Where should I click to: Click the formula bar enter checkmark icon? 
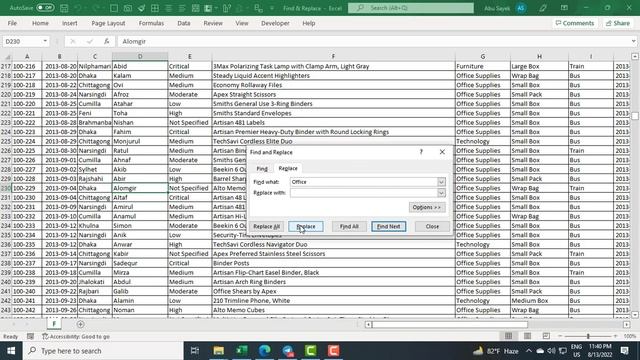(90, 41)
